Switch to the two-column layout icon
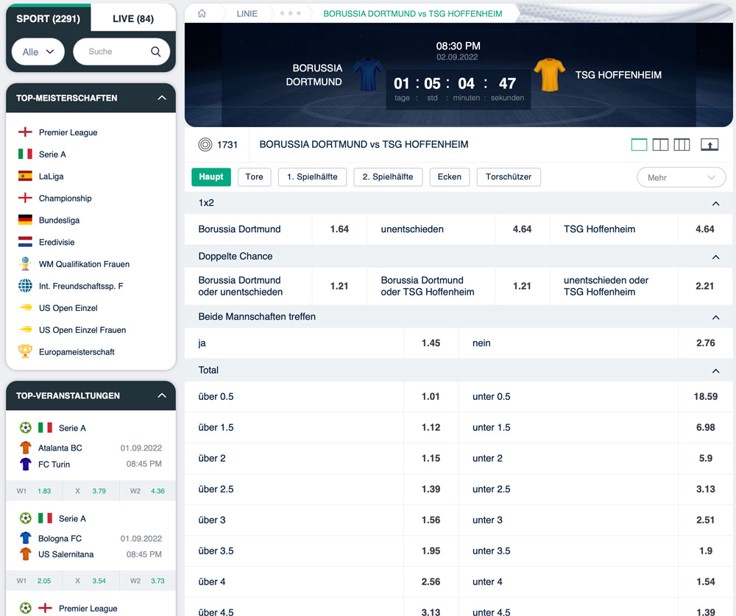 point(660,145)
